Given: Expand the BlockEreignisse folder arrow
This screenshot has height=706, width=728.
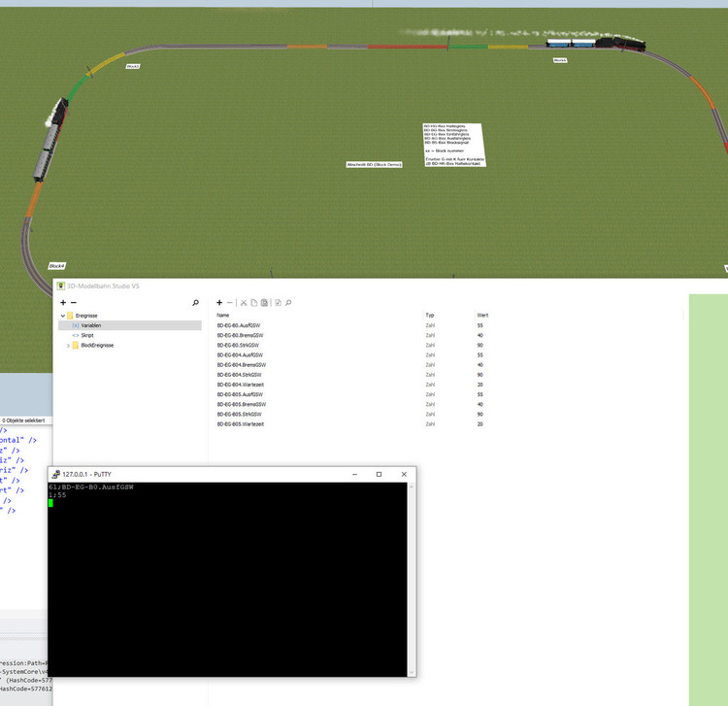Looking at the screenshot, I should click(68, 345).
